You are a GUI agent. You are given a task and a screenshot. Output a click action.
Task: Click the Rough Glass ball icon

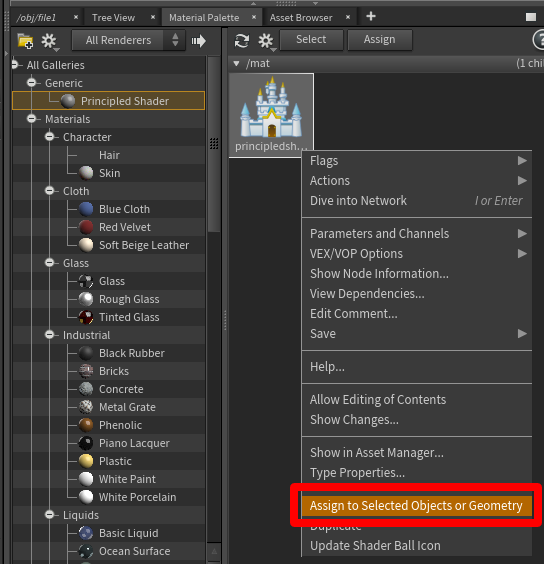pos(86,299)
